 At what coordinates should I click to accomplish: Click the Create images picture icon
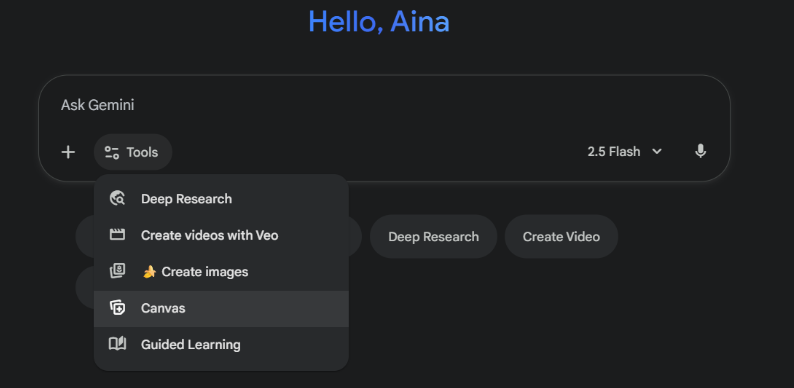[117, 271]
